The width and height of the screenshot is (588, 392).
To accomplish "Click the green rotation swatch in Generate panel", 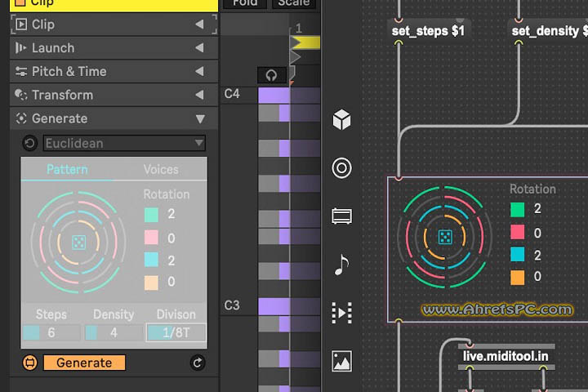I will [x=152, y=215].
